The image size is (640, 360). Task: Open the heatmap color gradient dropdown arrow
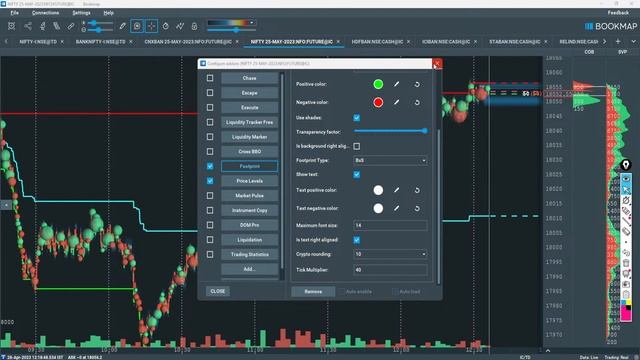252,22
